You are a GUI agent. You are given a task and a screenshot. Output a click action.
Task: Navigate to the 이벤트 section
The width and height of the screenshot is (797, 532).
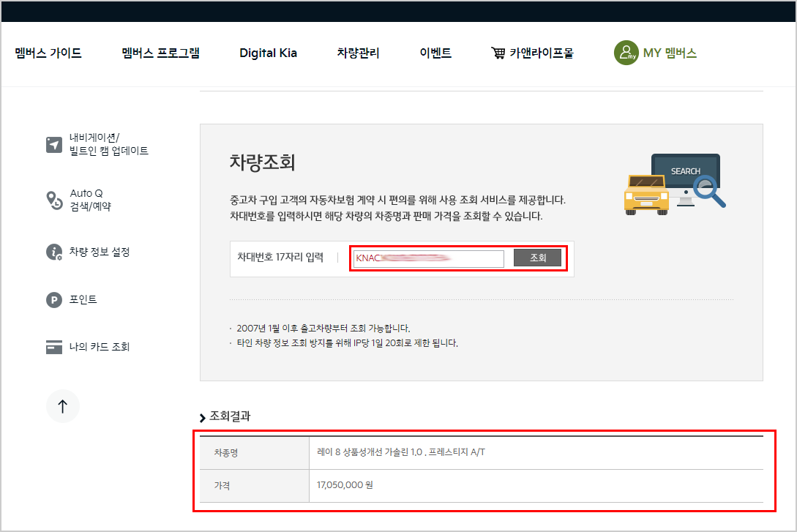tap(435, 53)
